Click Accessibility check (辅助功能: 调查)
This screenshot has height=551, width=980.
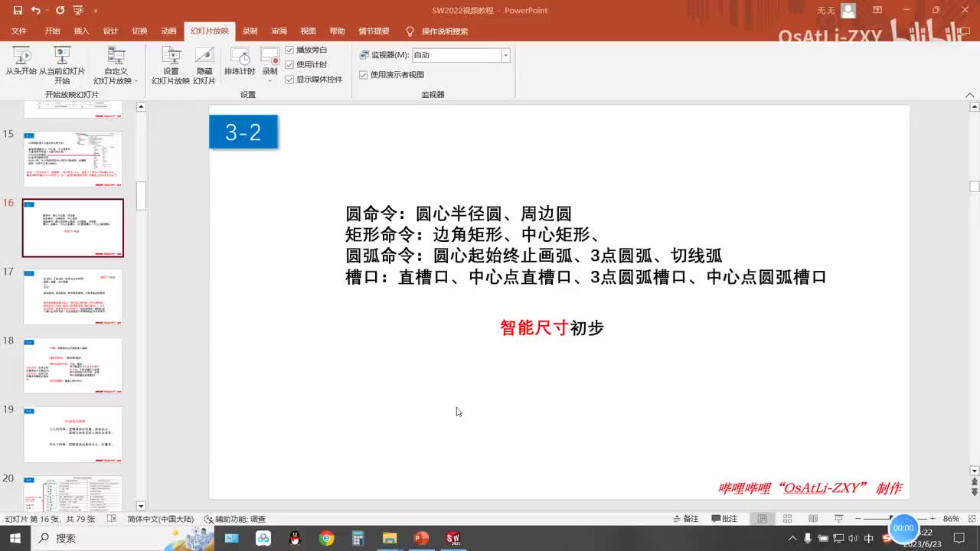235,519
